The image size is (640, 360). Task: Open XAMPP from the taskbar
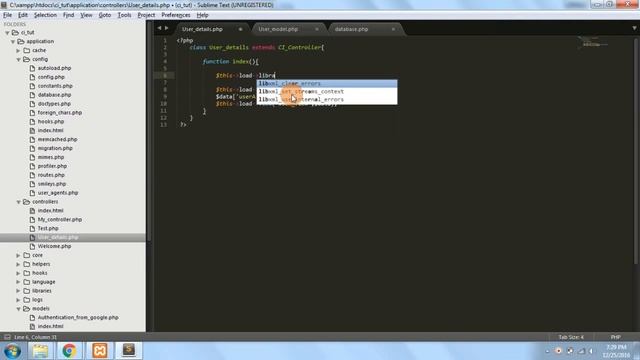click(x=100, y=351)
